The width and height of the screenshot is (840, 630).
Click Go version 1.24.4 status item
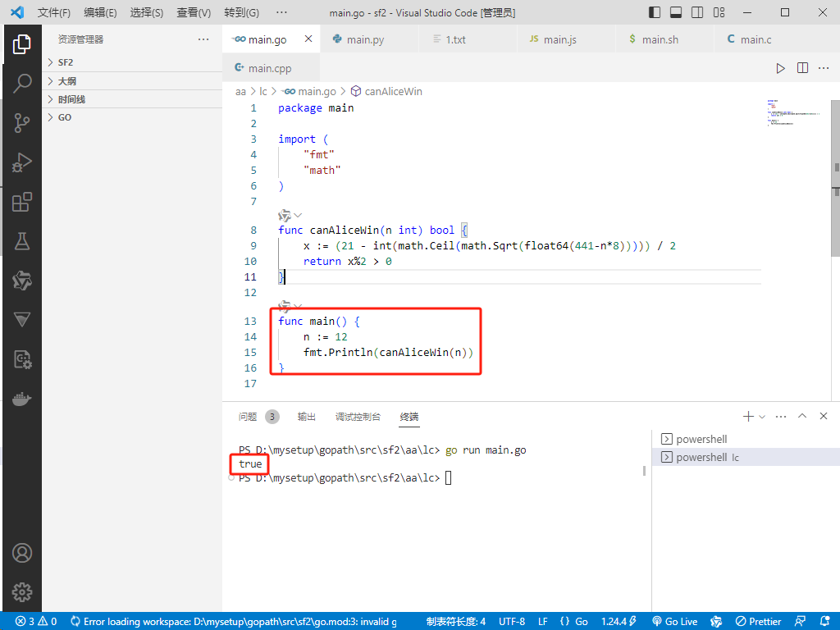pos(619,622)
